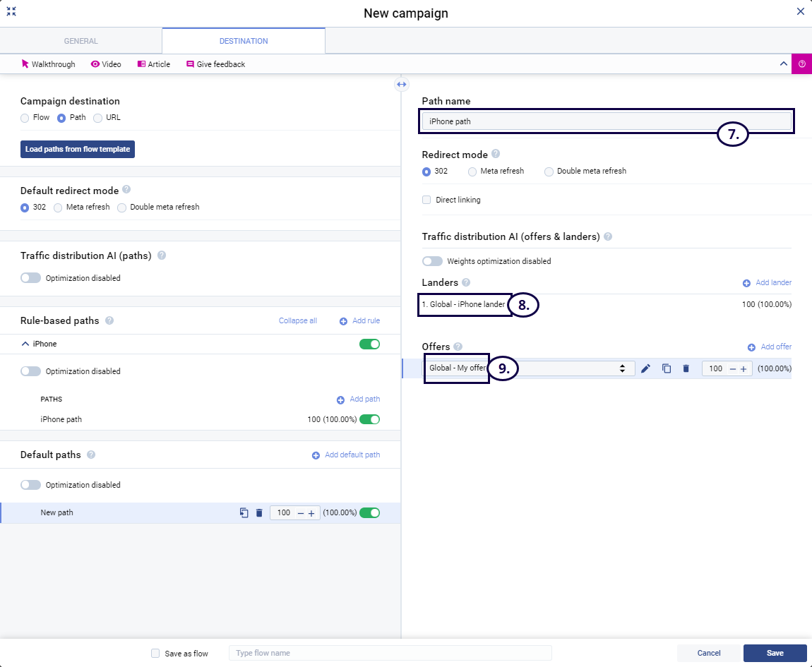Click Load paths from flow template button
The width and height of the screenshot is (812, 667).
[78, 150]
